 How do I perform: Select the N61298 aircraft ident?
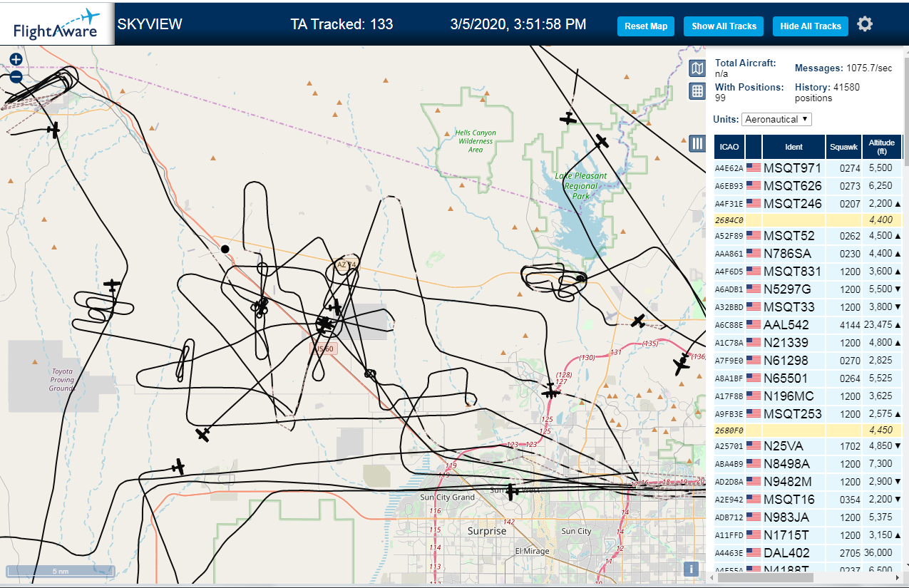coord(786,361)
